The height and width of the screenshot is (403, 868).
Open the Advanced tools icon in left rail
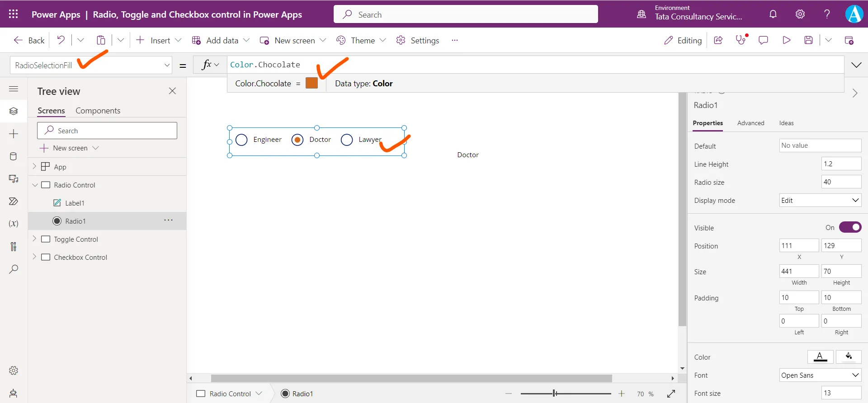tap(14, 246)
